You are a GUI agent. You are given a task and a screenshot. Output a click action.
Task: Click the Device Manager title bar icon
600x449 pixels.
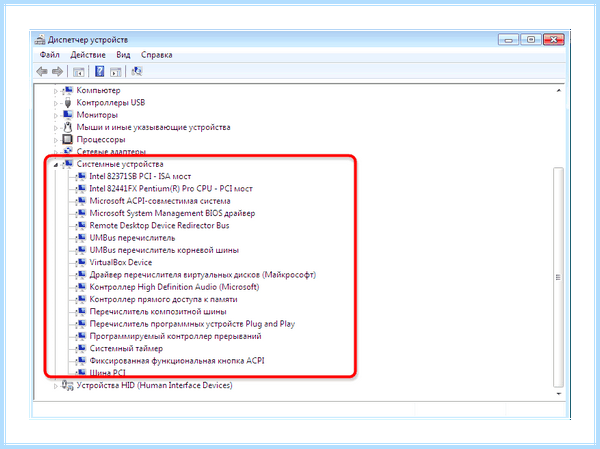pyautogui.click(x=40, y=39)
